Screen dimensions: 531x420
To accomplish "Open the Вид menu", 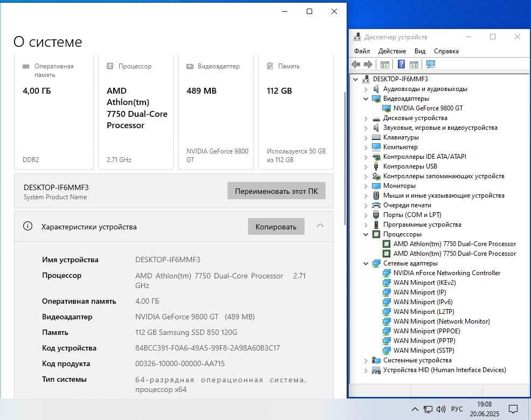I will [420, 51].
